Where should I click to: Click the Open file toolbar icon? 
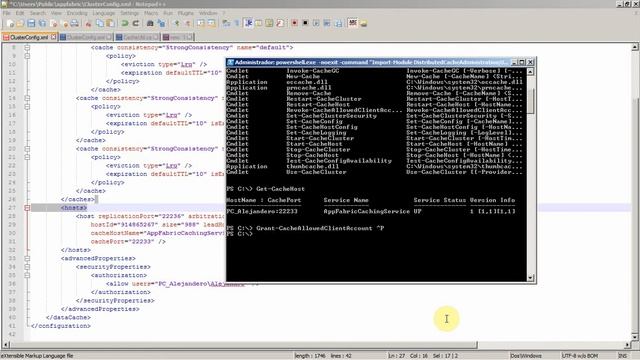coord(20,23)
